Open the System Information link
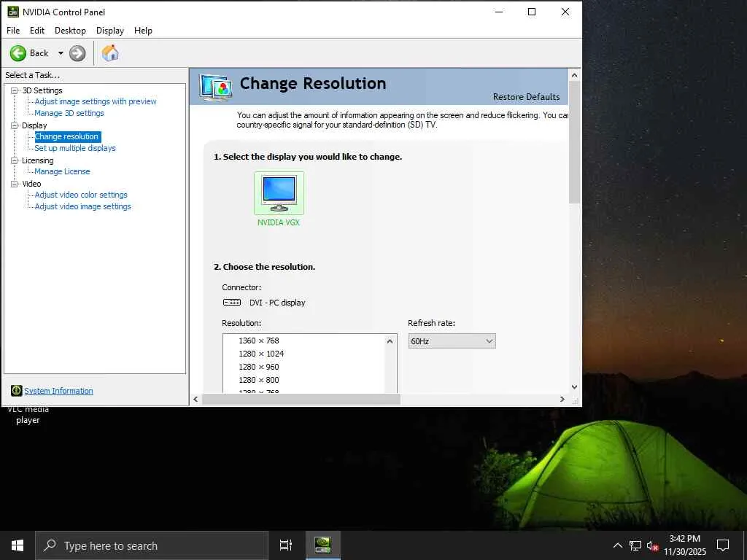 58,391
